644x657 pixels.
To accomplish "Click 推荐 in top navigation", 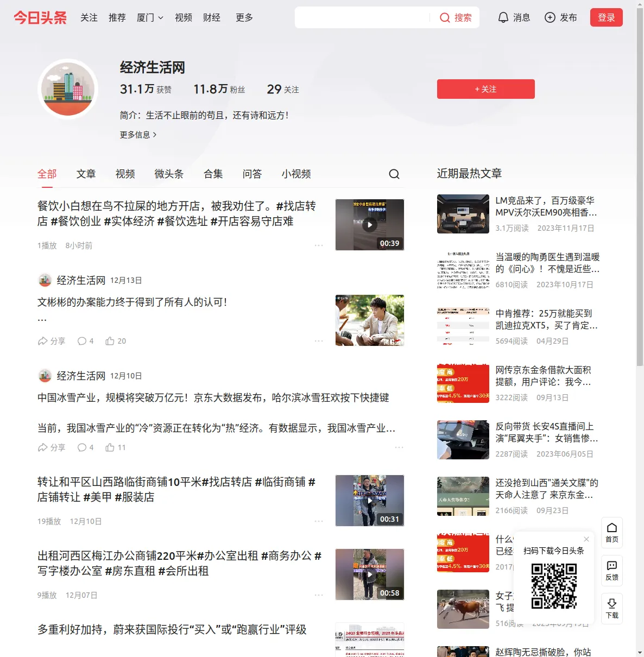I will (x=117, y=17).
